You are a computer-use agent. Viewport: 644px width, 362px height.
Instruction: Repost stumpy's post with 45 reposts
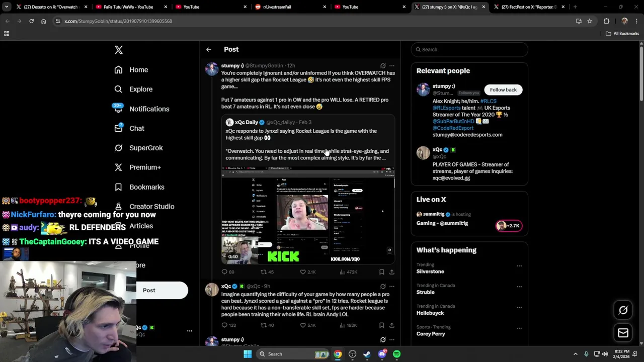267,272
